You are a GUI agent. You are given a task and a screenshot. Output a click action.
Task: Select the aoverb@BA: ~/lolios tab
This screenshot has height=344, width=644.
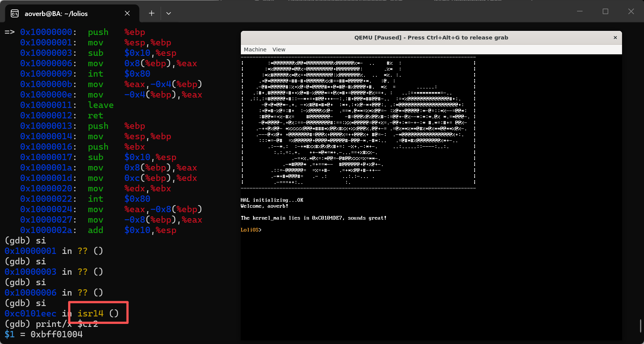[x=56, y=14]
